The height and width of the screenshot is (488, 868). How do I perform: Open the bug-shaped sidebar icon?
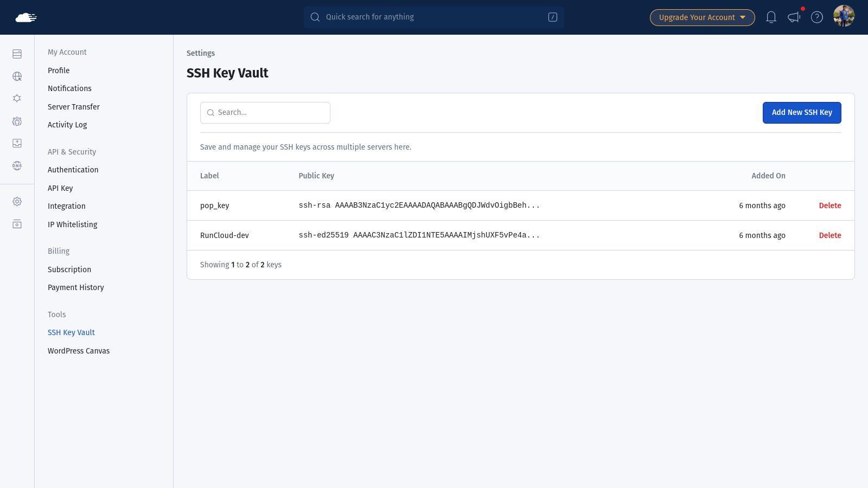tap(17, 99)
